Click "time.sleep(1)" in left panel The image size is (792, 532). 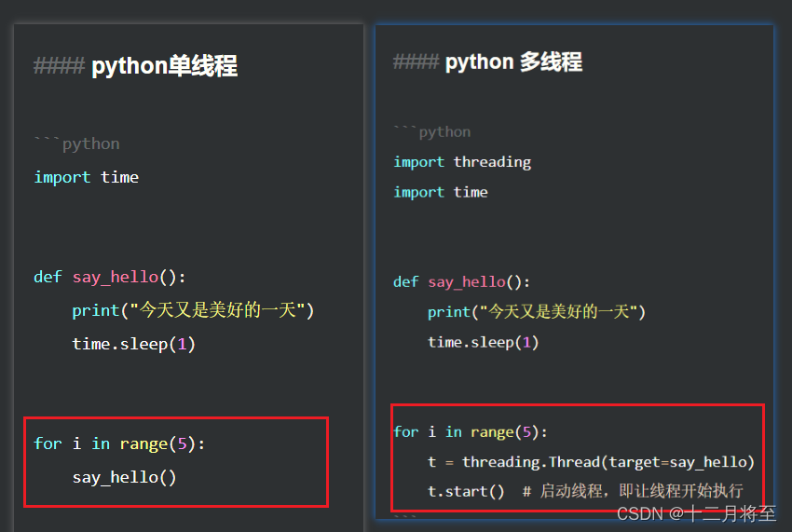tap(133, 344)
